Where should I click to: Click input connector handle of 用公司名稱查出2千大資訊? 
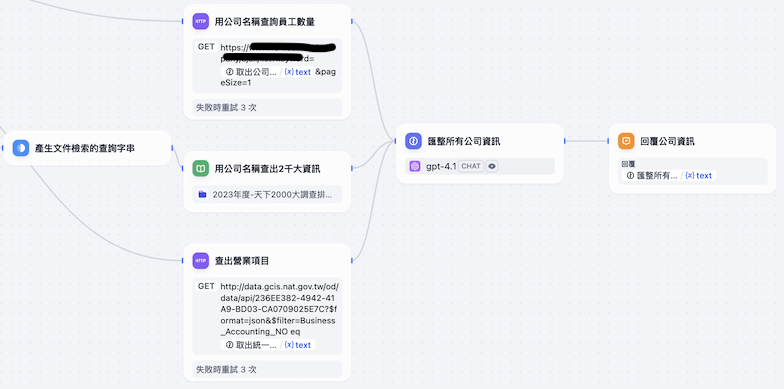[182, 169]
